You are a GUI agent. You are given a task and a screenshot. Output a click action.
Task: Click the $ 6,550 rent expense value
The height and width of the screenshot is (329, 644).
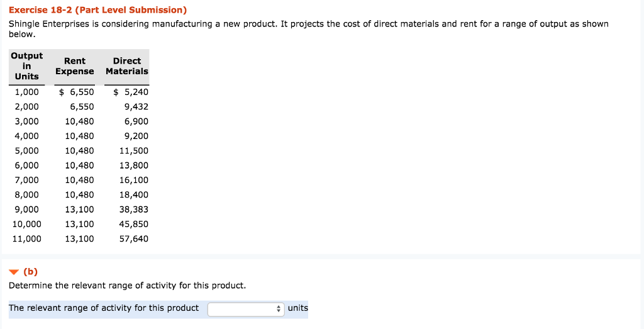click(x=76, y=92)
